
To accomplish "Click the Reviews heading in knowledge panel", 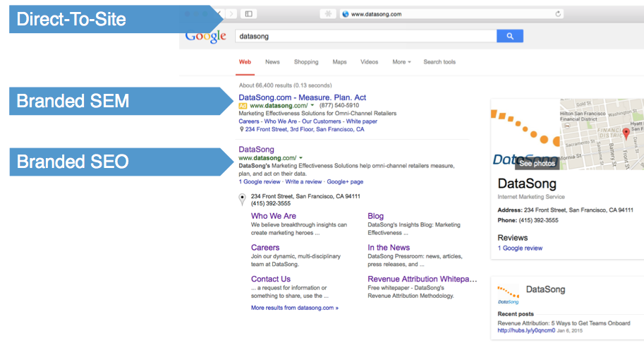I will pos(513,238).
